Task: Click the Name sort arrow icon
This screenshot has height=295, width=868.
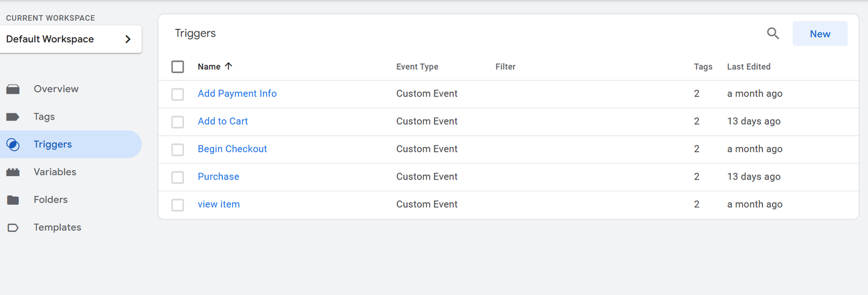Action: click(x=228, y=66)
